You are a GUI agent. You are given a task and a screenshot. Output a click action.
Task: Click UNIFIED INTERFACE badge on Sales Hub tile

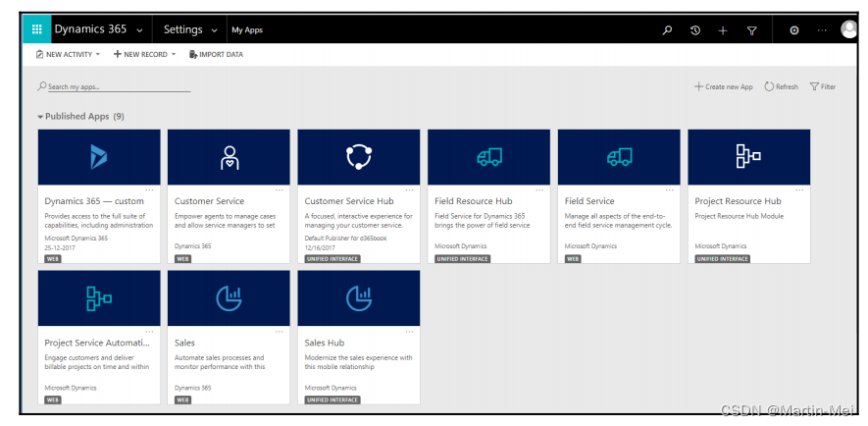click(332, 399)
